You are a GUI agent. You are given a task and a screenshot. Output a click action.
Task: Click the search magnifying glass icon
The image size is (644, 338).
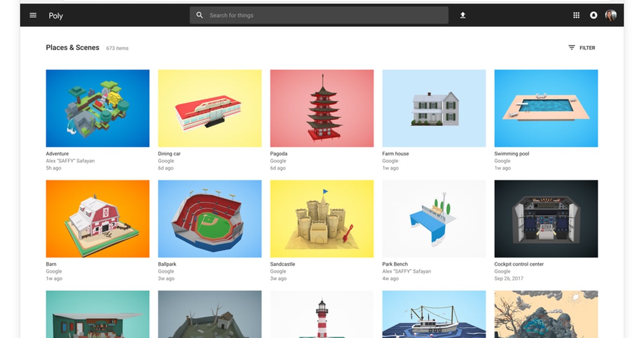199,15
